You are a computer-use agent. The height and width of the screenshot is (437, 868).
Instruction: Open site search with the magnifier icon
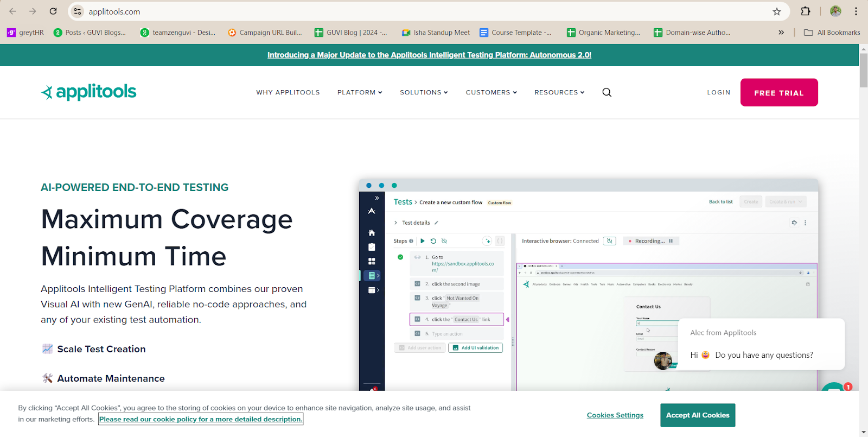click(607, 92)
